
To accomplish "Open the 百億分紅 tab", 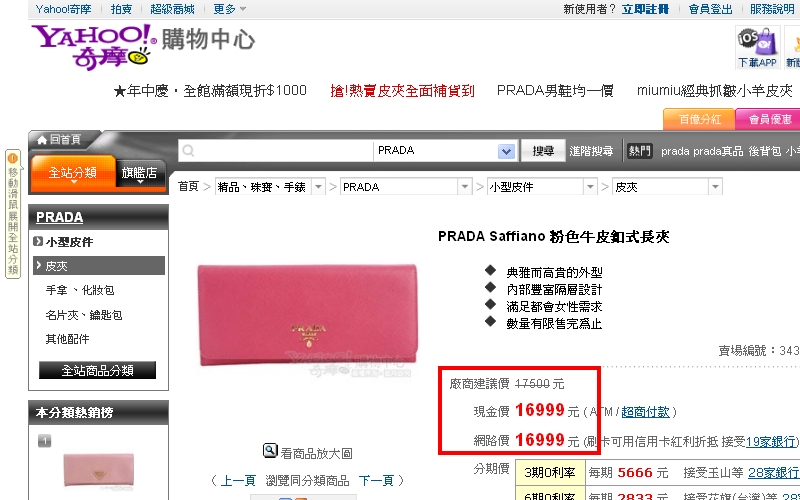I will pyautogui.click(x=699, y=119).
